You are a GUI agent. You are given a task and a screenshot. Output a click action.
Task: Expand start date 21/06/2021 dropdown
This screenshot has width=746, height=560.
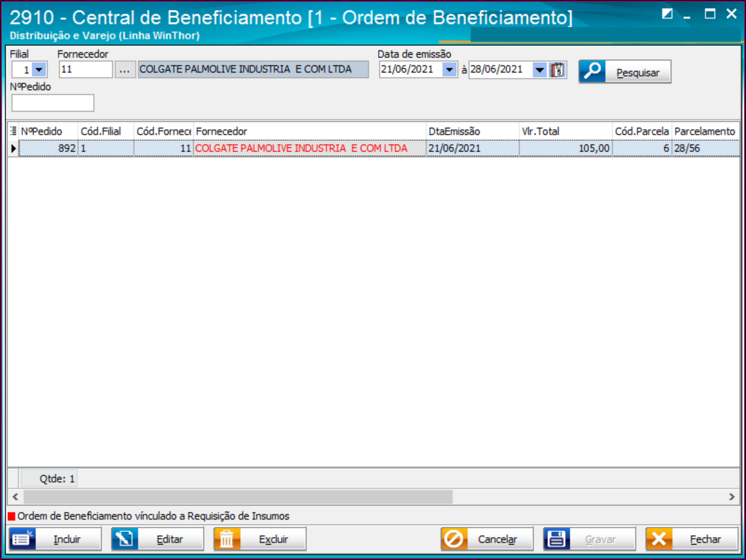[449, 70]
